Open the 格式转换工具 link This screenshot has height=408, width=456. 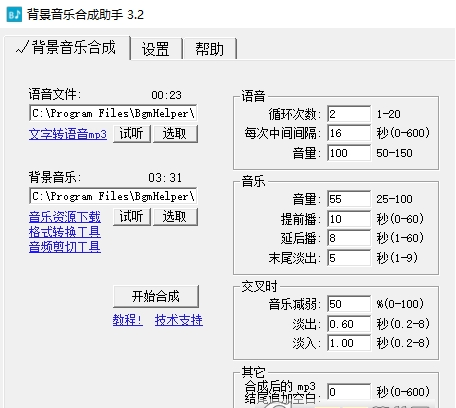pyautogui.click(x=65, y=232)
